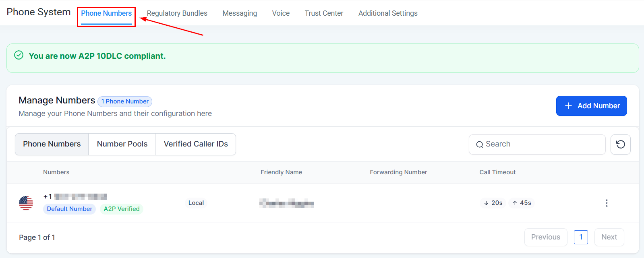
Task: Click the reset/refresh filters icon
Action: pyautogui.click(x=620, y=144)
